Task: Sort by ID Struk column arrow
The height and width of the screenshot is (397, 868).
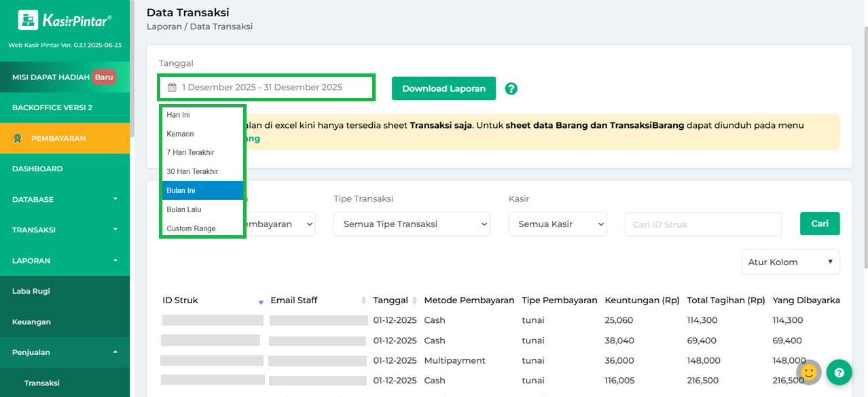Action: point(261,302)
